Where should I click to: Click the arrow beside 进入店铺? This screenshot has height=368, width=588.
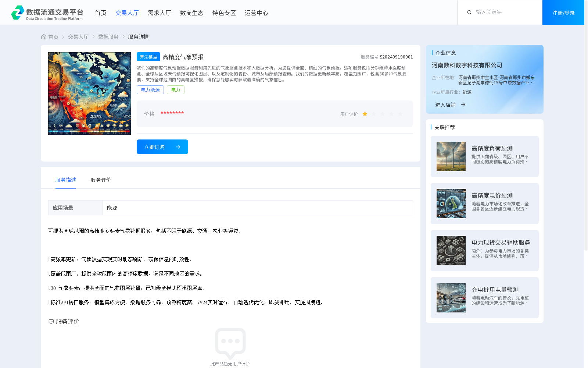pyautogui.click(x=463, y=105)
